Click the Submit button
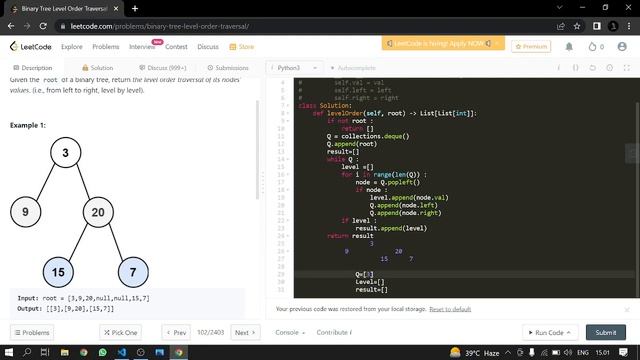The width and height of the screenshot is (640, 360). [606, 333]
